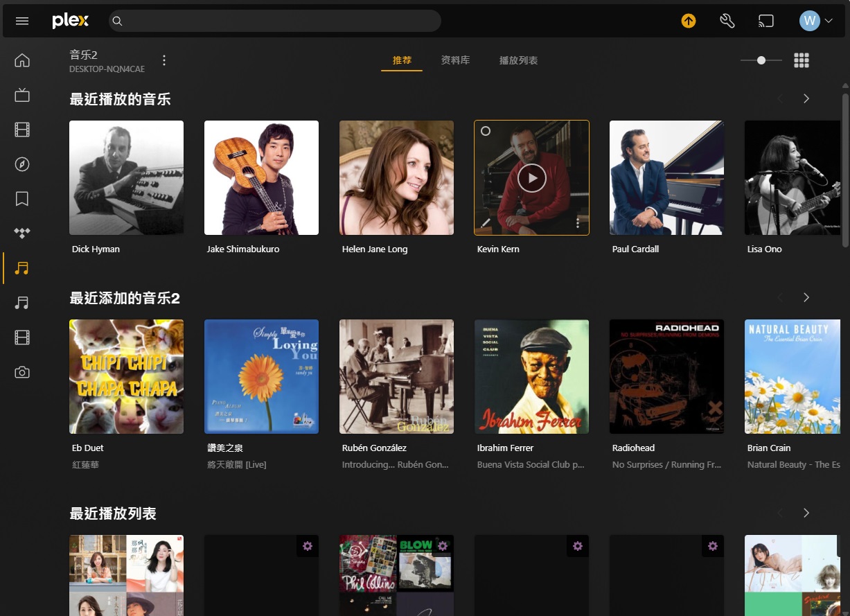Open the Photos library camera icon
This screenshot has width=850, height=616.
pyautogui.click(x=22, y=372)
